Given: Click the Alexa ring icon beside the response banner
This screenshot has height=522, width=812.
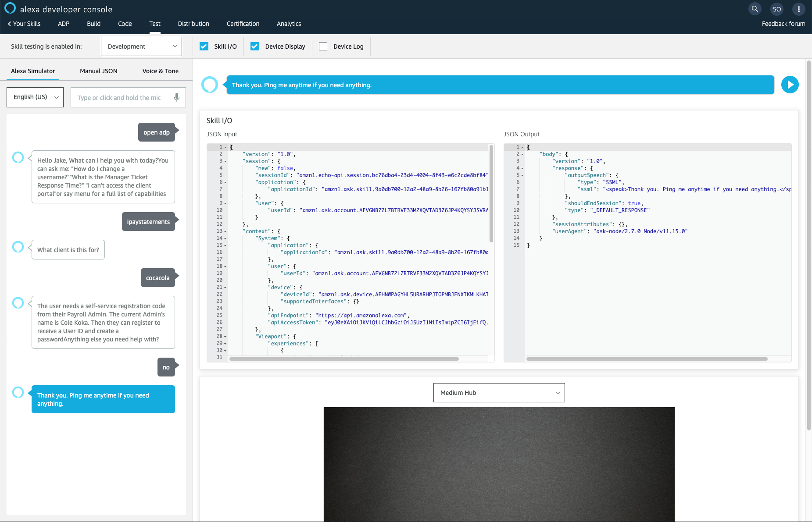Looking at the screenshot, I should 210,85.
